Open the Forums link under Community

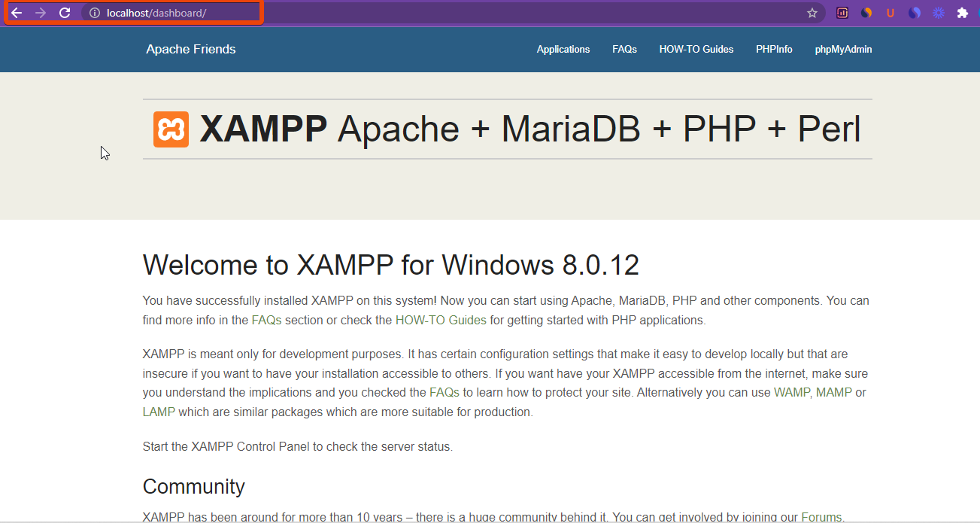tap(821, 517)
